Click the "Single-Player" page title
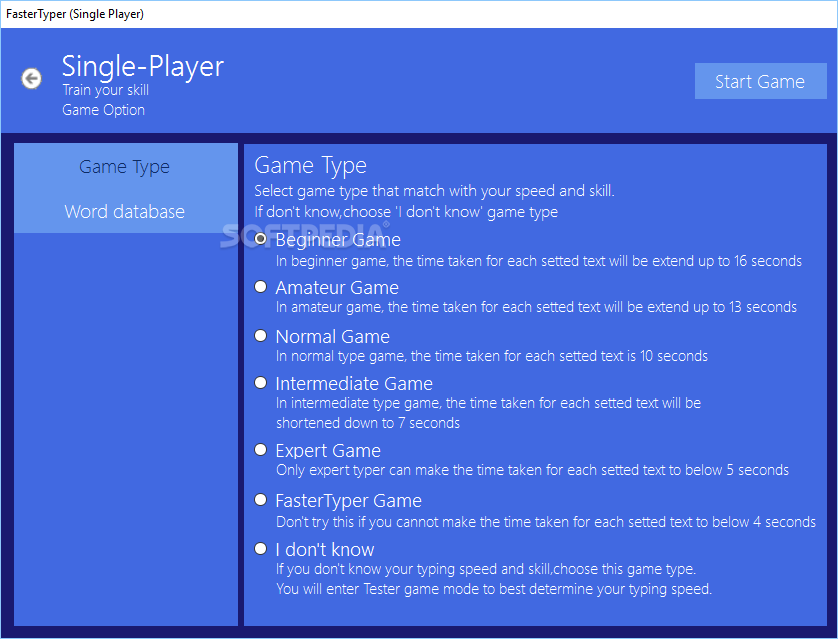This screenshot has height=639, width=838. pyautogui.click(x=143, y=67)
